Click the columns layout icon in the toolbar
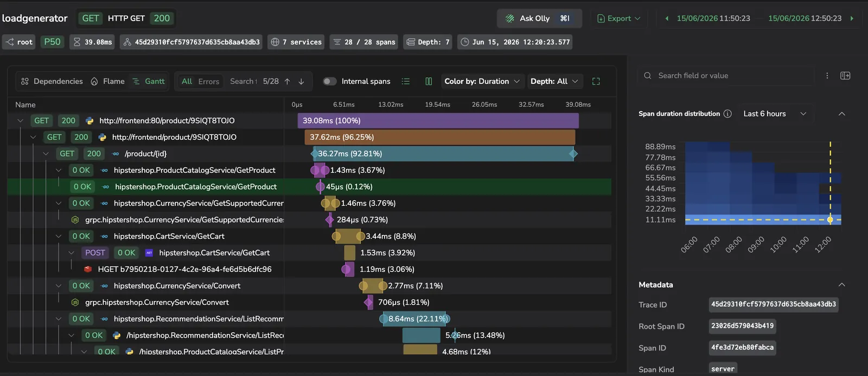This screenshot has width=868, height=376. [429, 81]
